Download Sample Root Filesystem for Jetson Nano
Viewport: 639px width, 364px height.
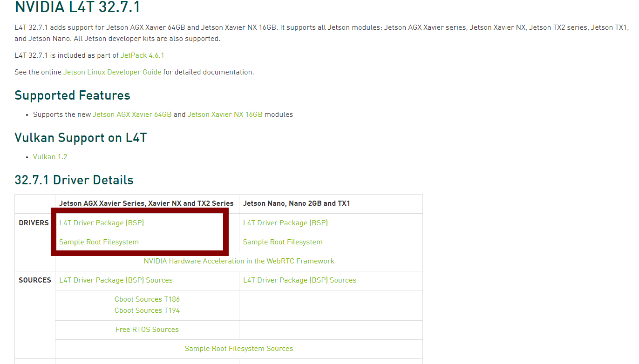pyautogui.click(x=283, y=242)
